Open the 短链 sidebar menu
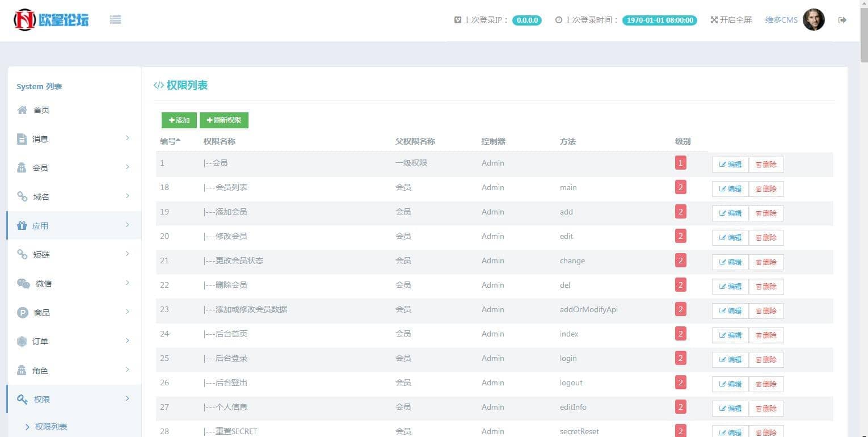This screenshot has width=868, height=437. (x=41, y=255)
